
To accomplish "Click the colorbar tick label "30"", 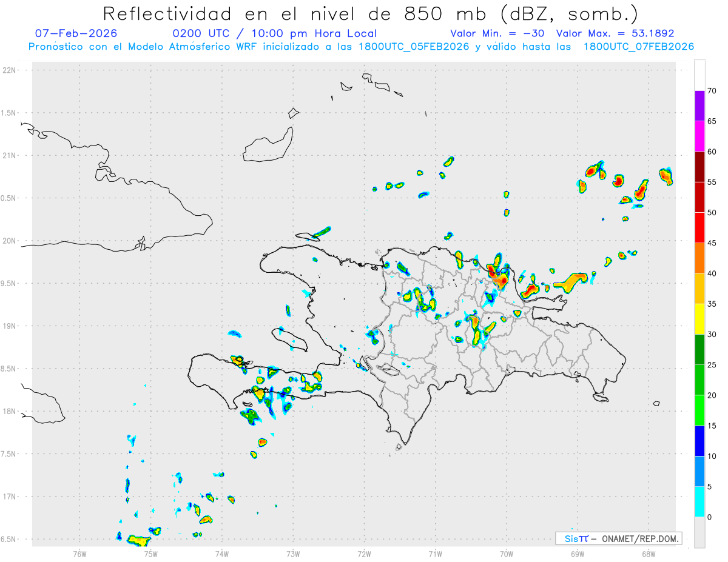I will coord(712,335).
